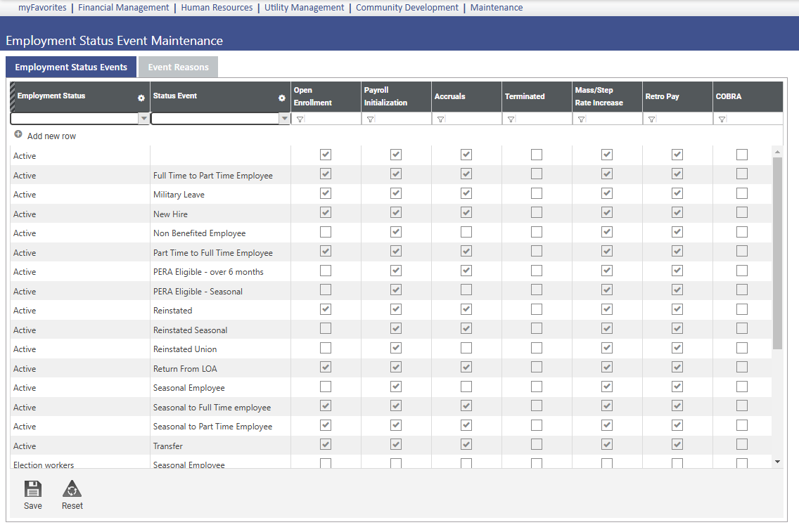Viewport: 799px width, 532px height.
Task: Sort by Terminated column header
Action: (525, 96)
